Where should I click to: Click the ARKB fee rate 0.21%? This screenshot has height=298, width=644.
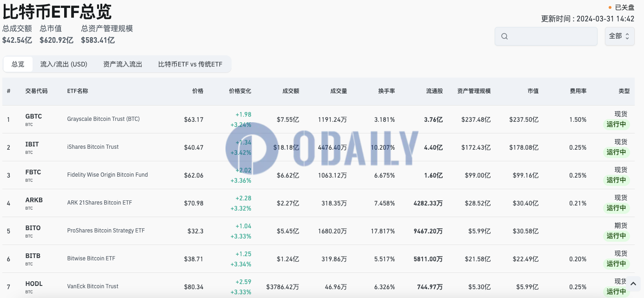coord(578,203)
